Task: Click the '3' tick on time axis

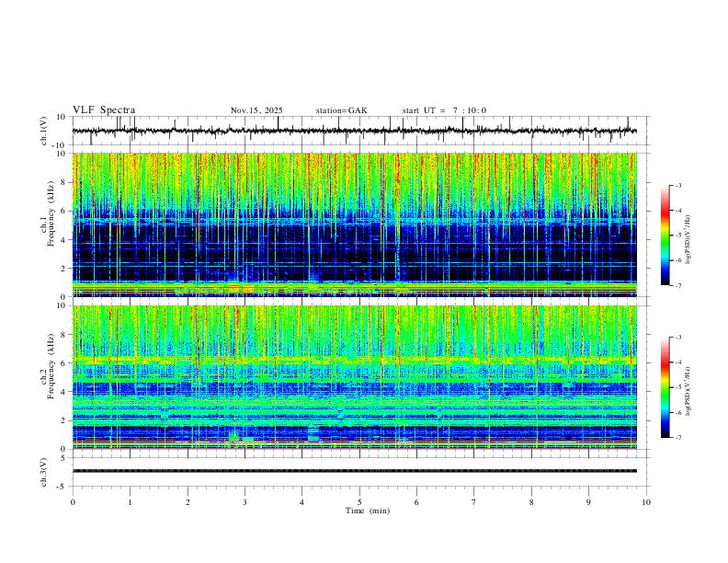Action: 245,502
